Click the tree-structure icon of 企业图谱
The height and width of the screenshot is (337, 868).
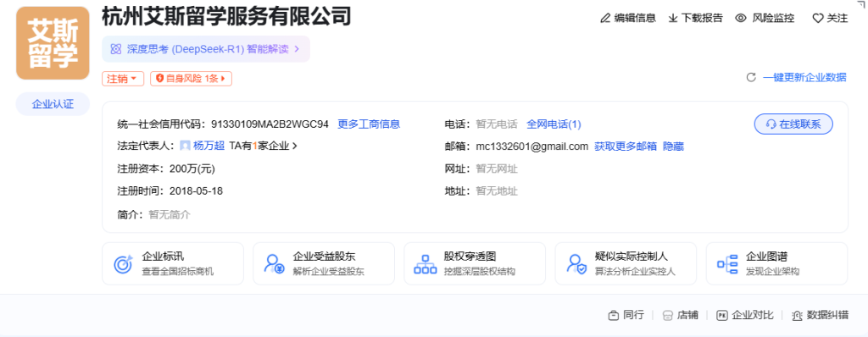(x=727, y=264)
